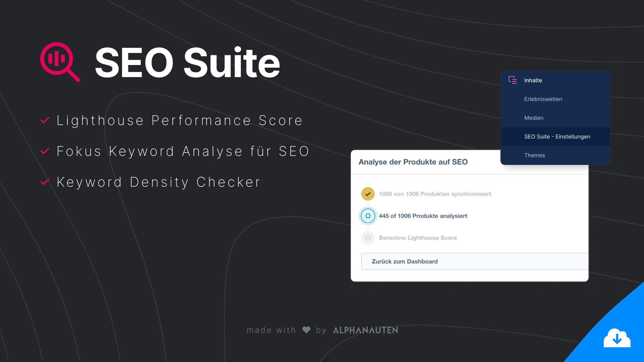The image size is (644, 362).
Task: Select Medien in the menu
Action: pyautogui.click(x=555, y=118)
